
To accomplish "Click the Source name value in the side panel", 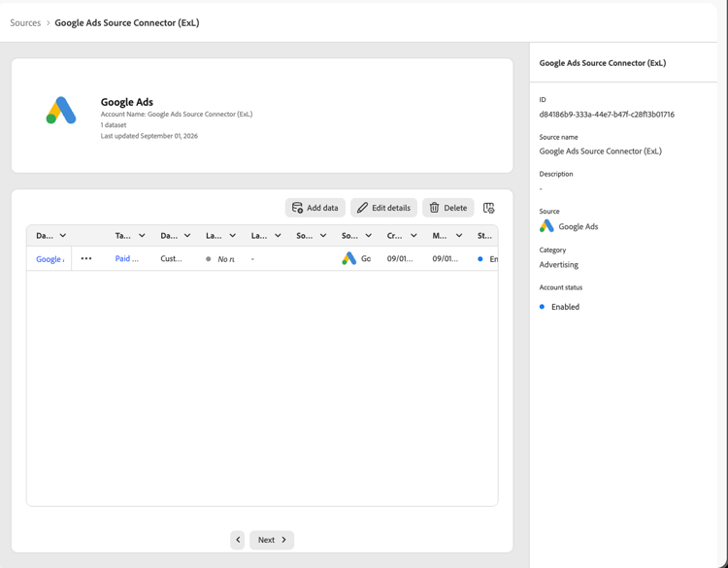I will [600, 150].
